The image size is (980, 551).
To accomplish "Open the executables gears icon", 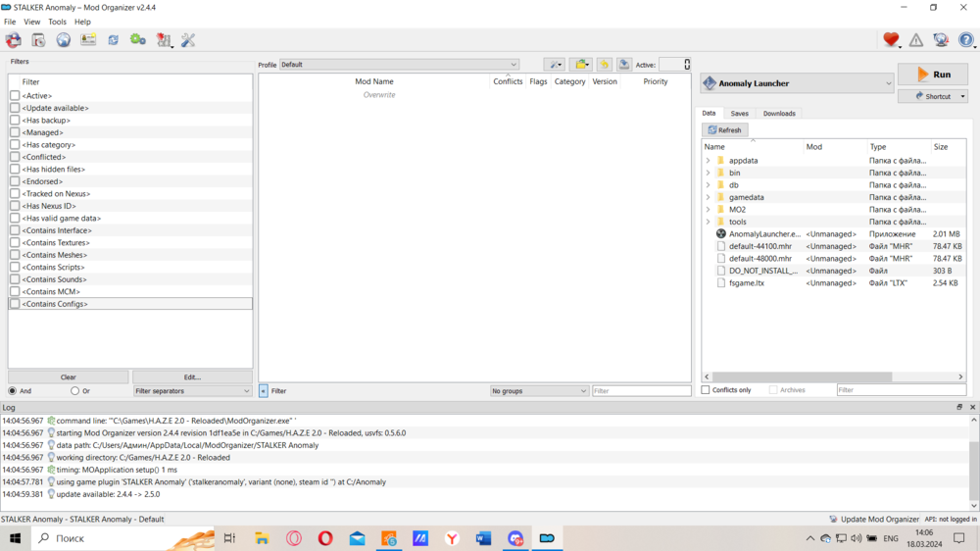I will point(138,40).
